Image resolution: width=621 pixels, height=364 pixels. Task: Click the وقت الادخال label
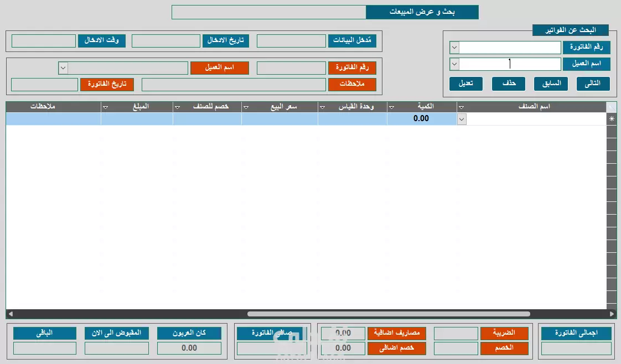102,40
